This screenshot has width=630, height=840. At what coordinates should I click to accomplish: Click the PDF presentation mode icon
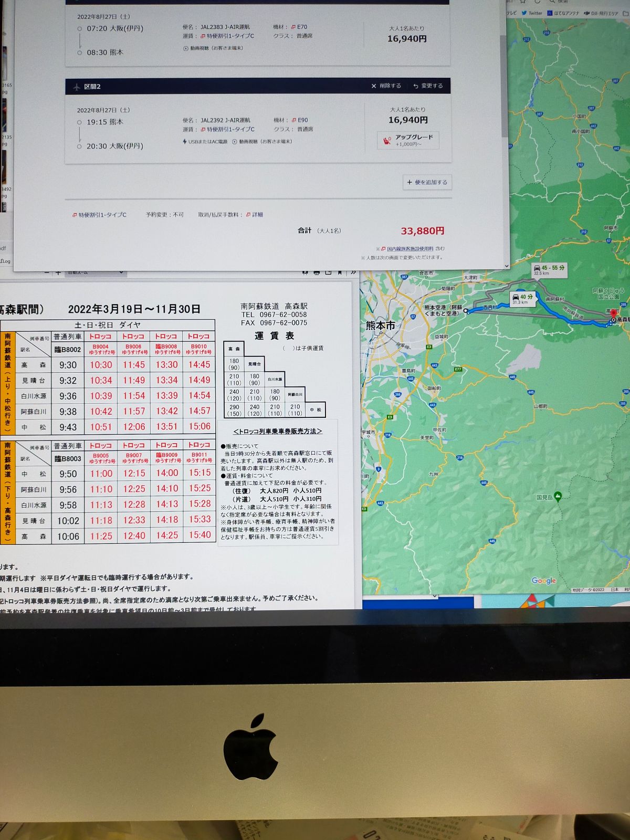(305, 272)
